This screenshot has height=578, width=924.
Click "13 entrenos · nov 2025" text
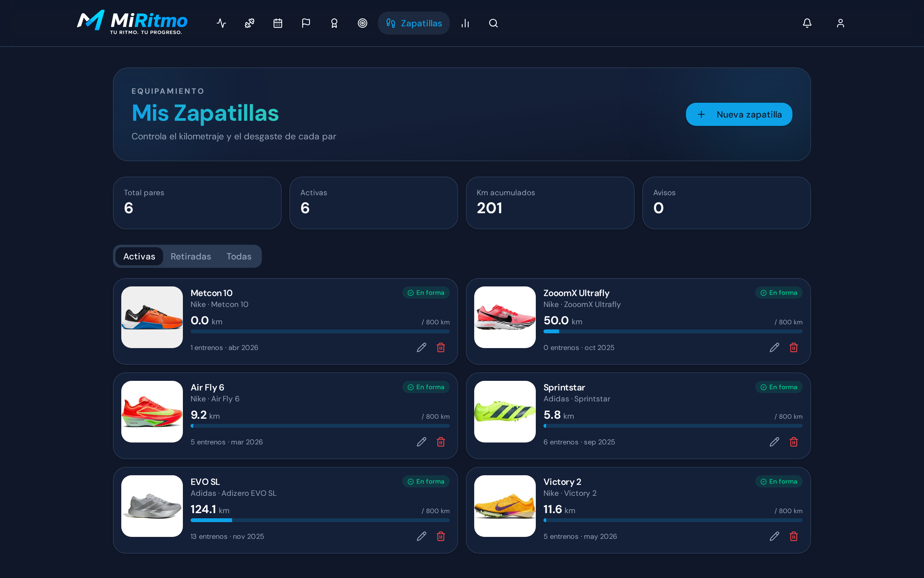(227, 536)
